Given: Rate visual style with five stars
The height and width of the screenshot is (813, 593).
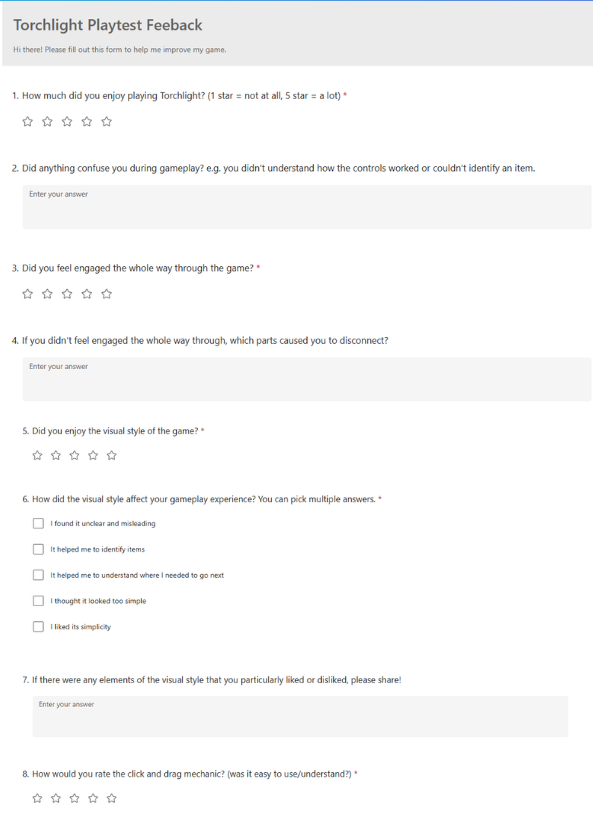Looking at the screenshot, I should [x=111, y=455].
